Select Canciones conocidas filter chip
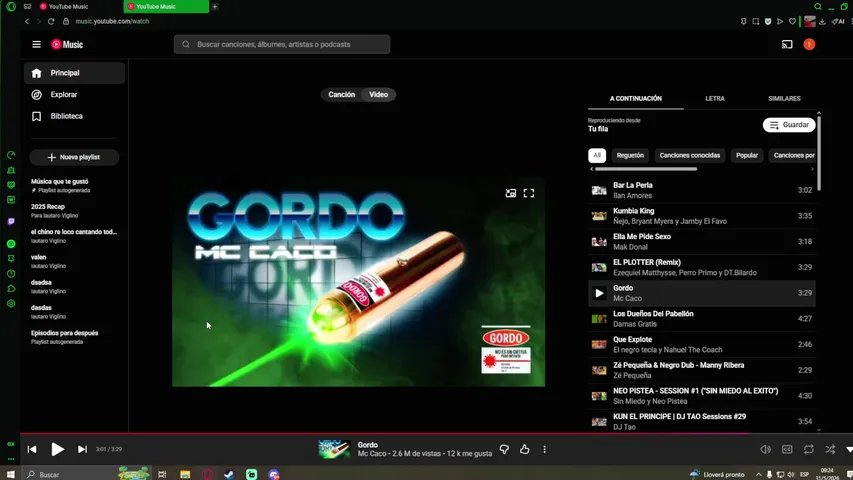The image size is (853, 480). click(689, 156)
